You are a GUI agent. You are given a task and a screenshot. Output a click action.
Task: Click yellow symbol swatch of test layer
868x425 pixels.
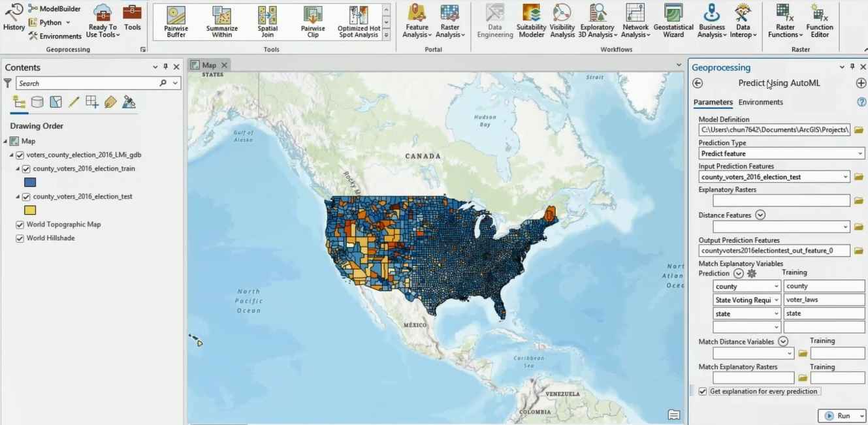pos(30,210)
